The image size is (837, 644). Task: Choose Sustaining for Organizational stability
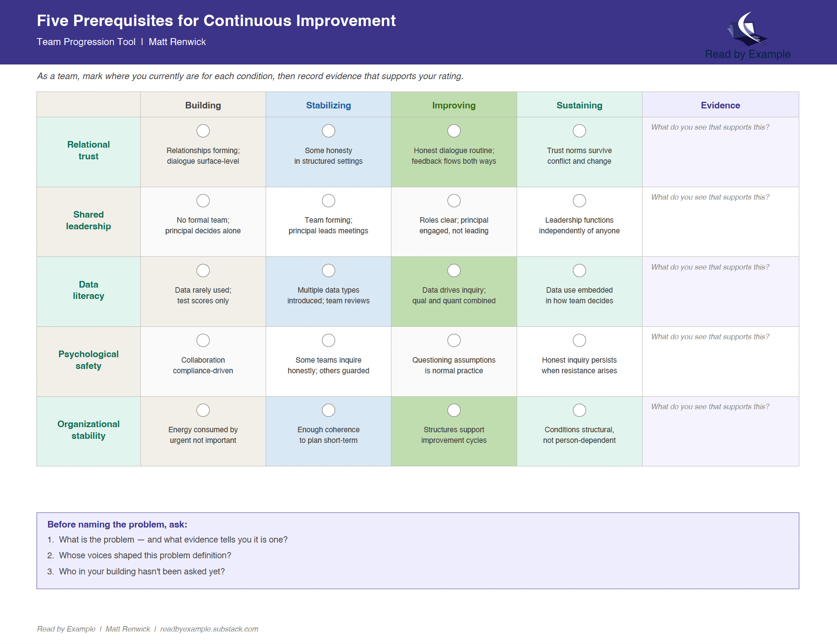pyautogui.click(x=579, y=410)
